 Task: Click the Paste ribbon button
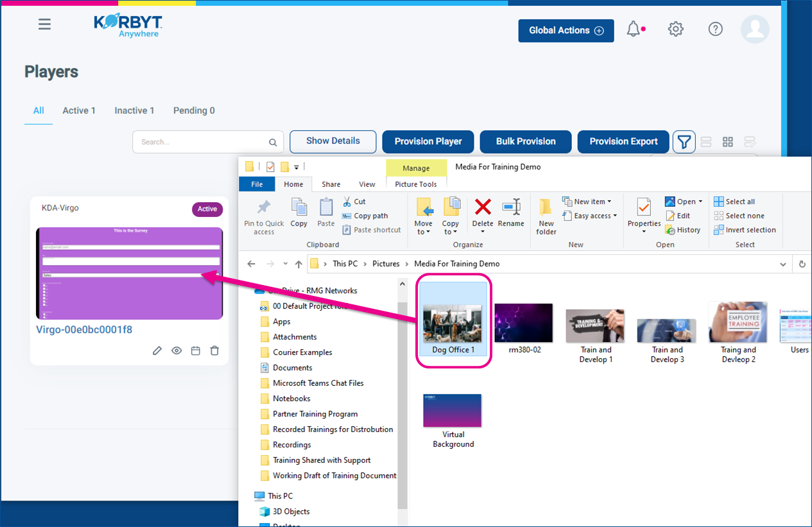point(326,212)
